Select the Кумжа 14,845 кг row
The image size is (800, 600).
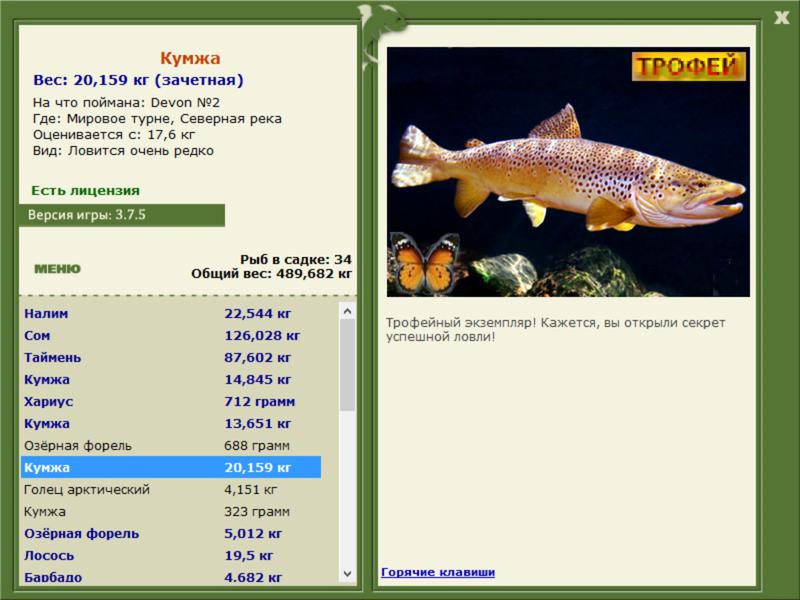pyautogui.click(x=171, y=380)
